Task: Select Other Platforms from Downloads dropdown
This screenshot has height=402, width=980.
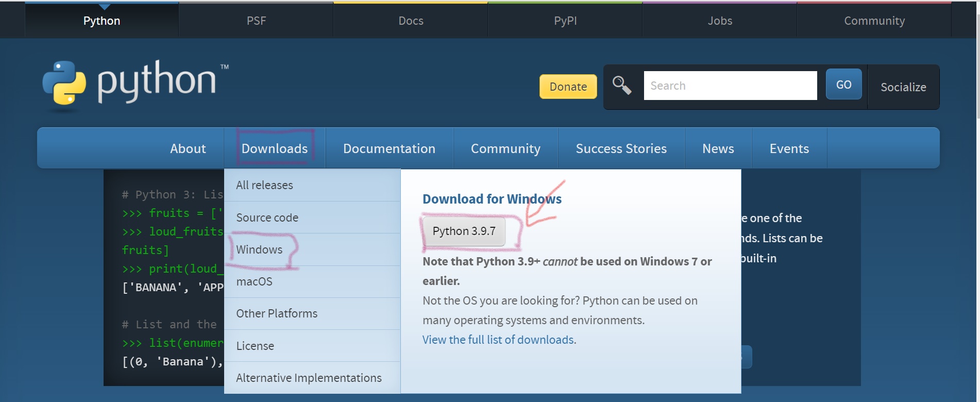Action: (312, 313)
